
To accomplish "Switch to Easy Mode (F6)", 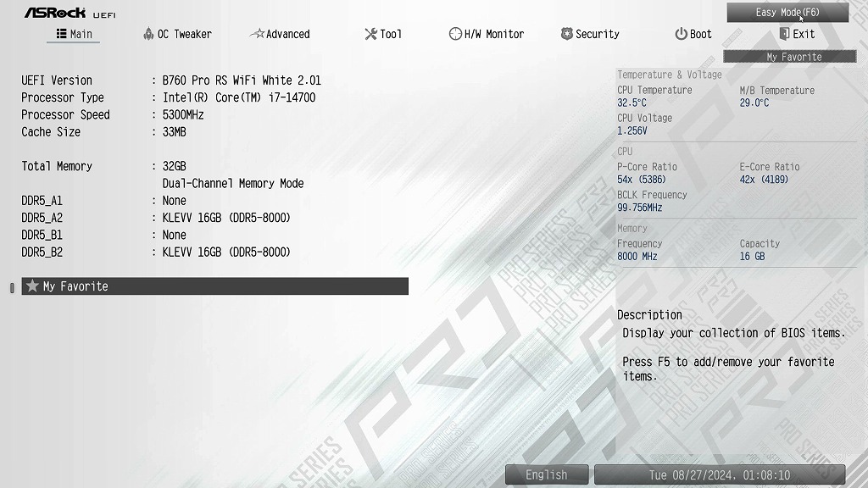I will tap(787, 12).
